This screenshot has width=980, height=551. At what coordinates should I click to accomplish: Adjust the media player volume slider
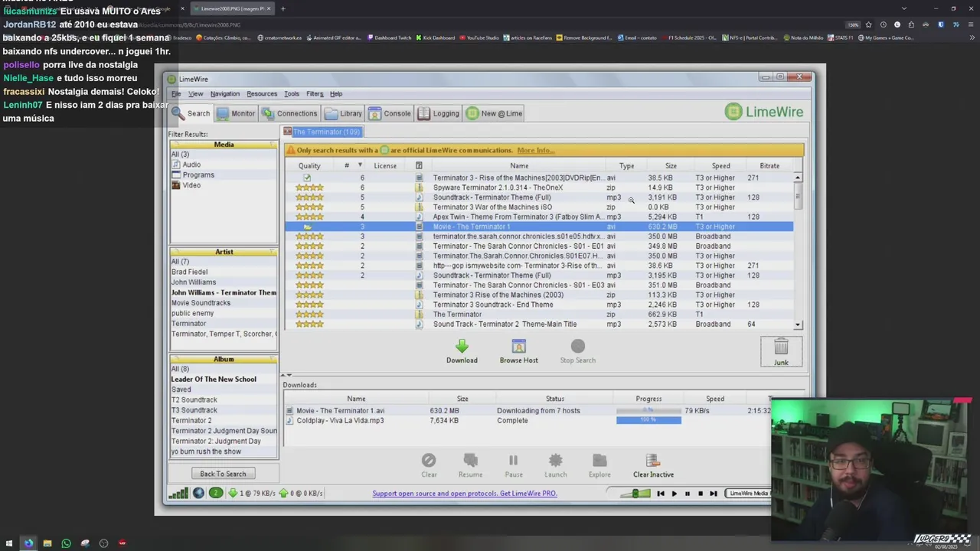click(635, 494)
